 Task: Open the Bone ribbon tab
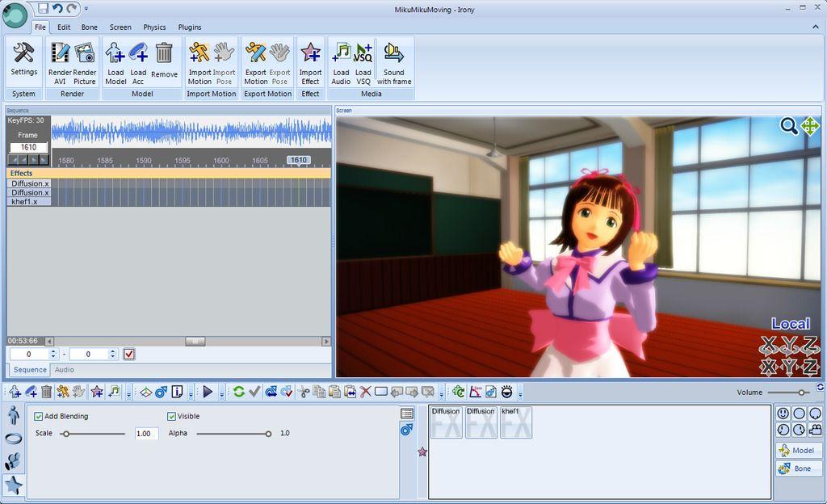89,27
